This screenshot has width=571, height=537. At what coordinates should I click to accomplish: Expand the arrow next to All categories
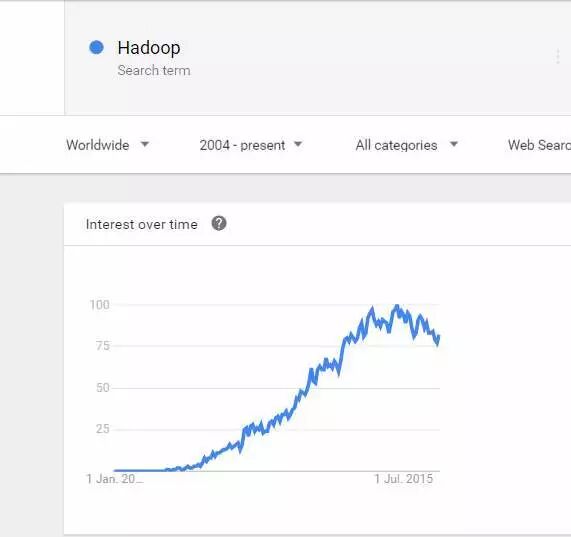pos(454,144)
